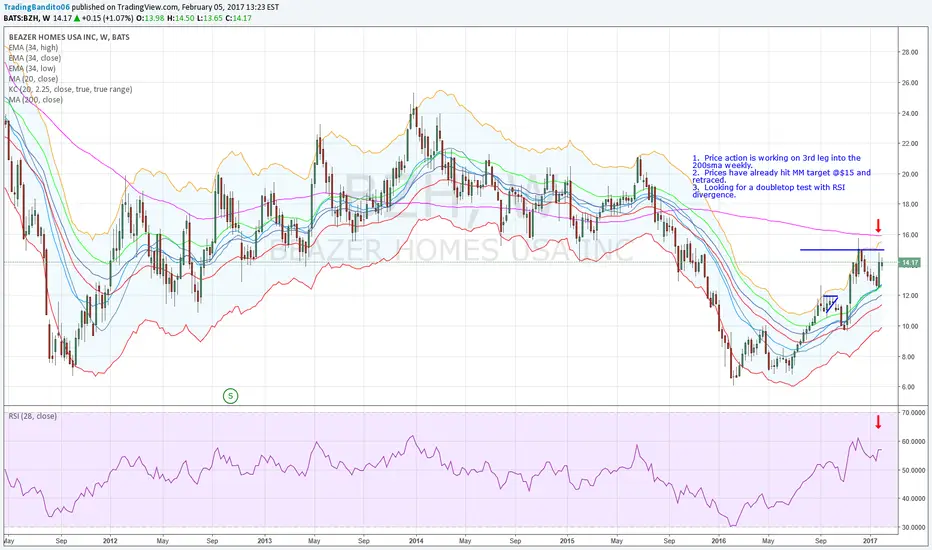Click the 20.00 price axis label
This screenshot has width=932, height=550.
910,174
